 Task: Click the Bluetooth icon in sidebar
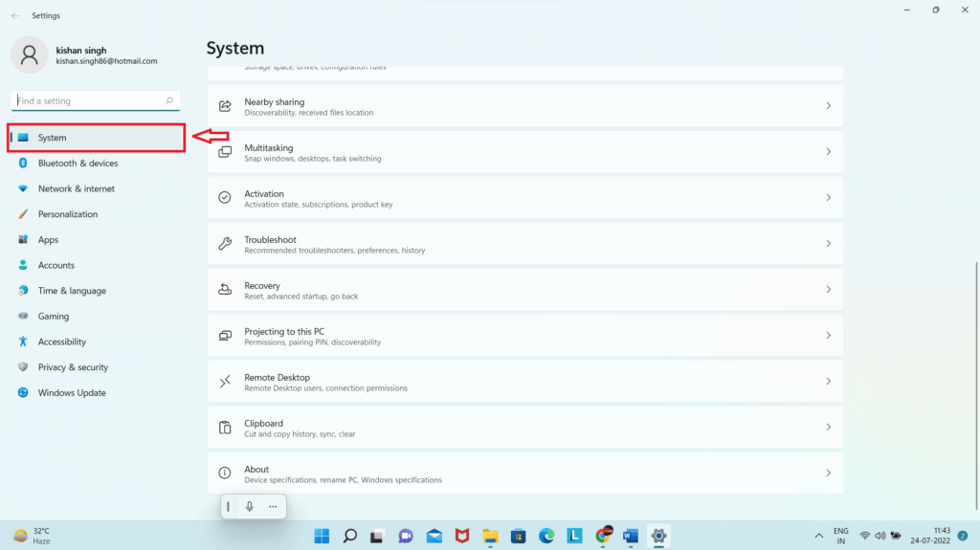pyautogui.click(x=23, y=164)
